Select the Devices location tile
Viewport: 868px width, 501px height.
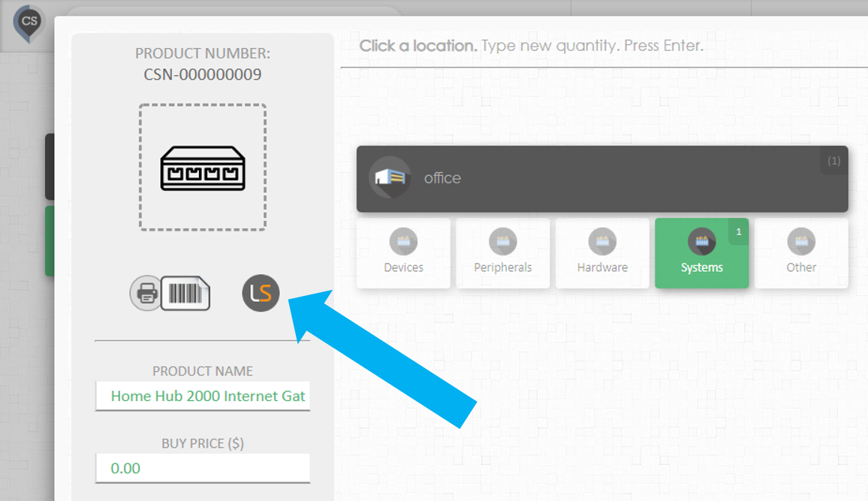tap(403, 253)
